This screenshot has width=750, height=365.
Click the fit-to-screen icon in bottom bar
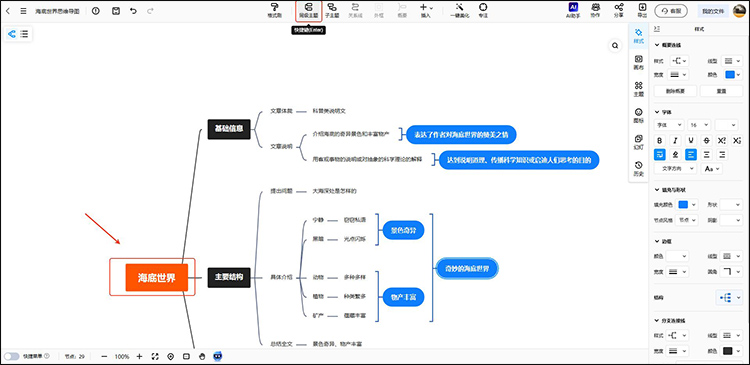pyautogui.click(x=155, y=356)
